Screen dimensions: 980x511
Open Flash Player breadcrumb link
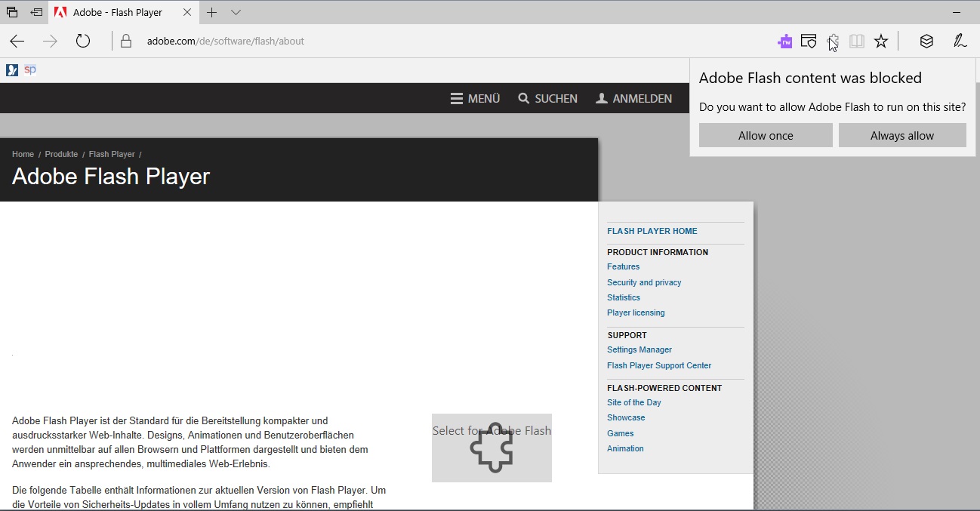pos(112,154)
